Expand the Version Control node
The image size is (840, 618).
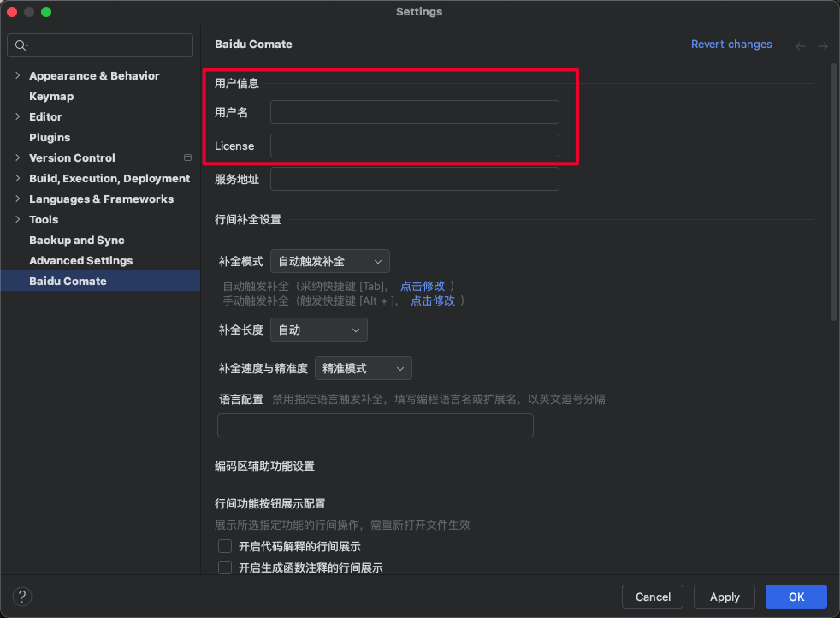(x=18, y=157)
